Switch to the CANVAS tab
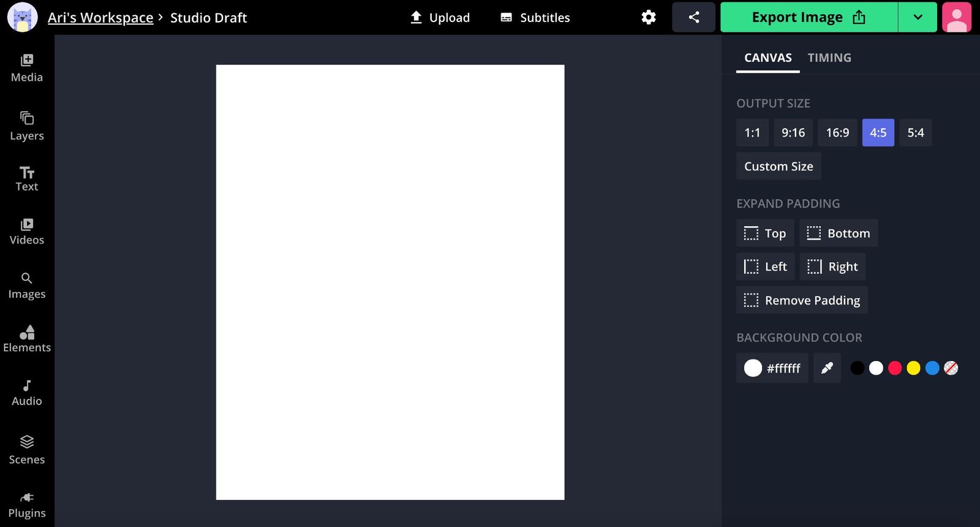 pos(768,58)
